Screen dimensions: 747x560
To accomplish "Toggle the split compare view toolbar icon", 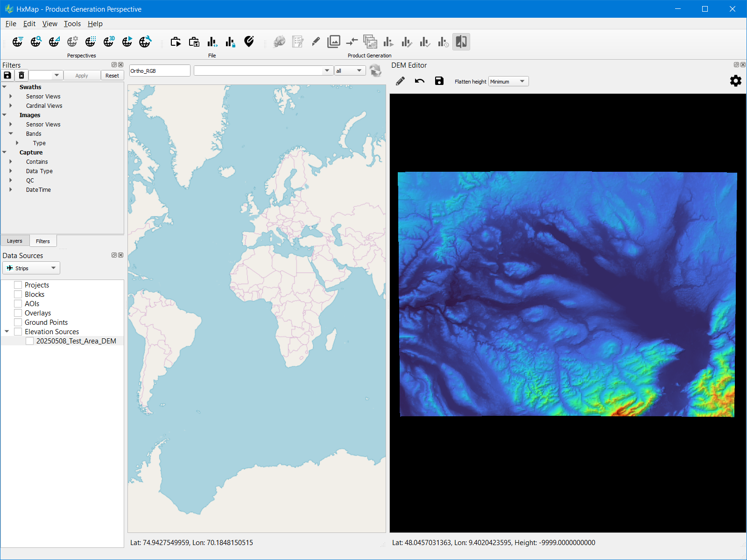I will tap(461, 42).
